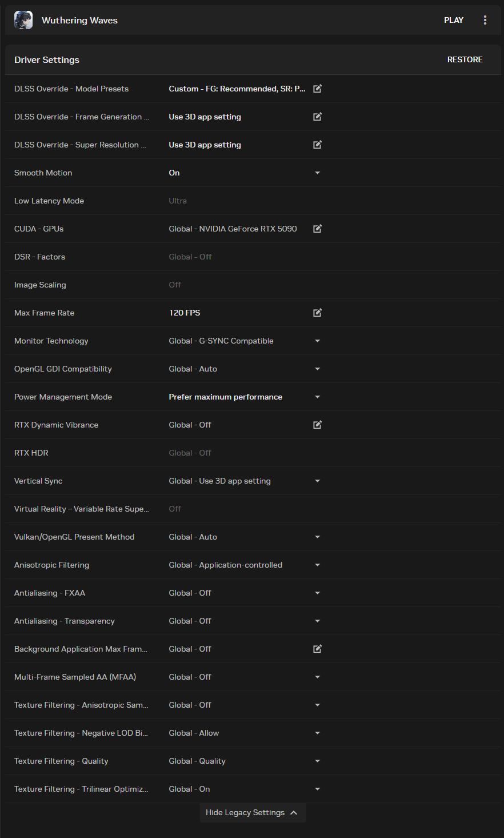Edit DLSS Super Resolution override
This screenshot has width=504, height=838.
(318, 145)
